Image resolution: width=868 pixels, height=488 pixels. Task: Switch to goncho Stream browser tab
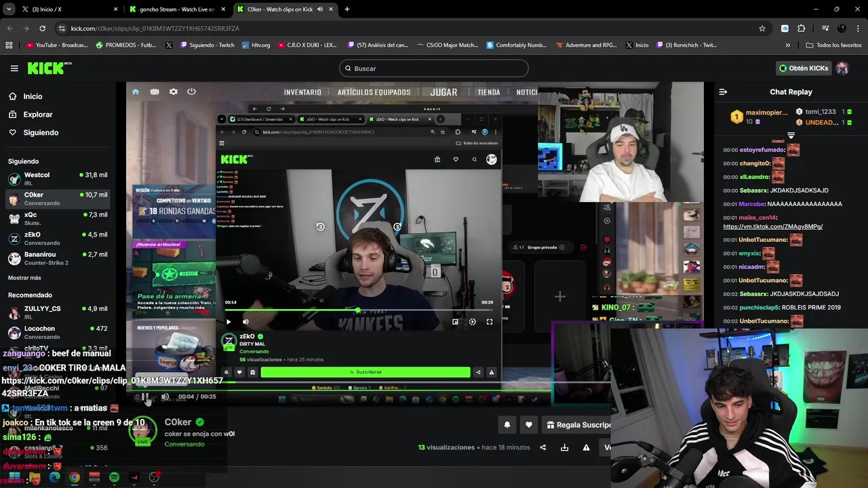point(176,9)
